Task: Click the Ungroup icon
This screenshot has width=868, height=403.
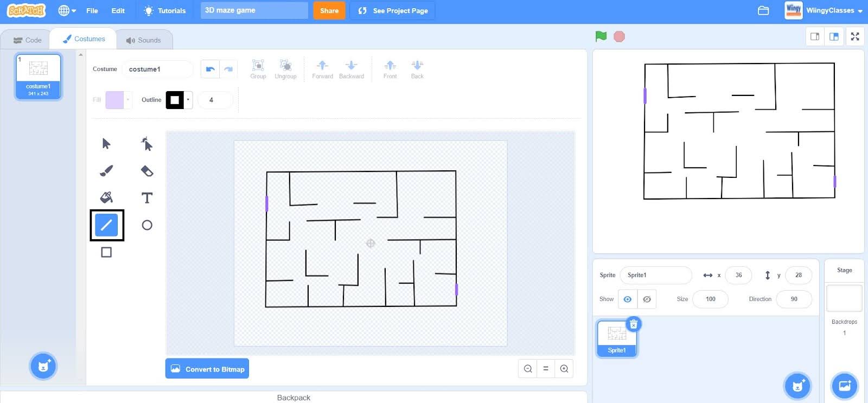Action: pos(285,69)
